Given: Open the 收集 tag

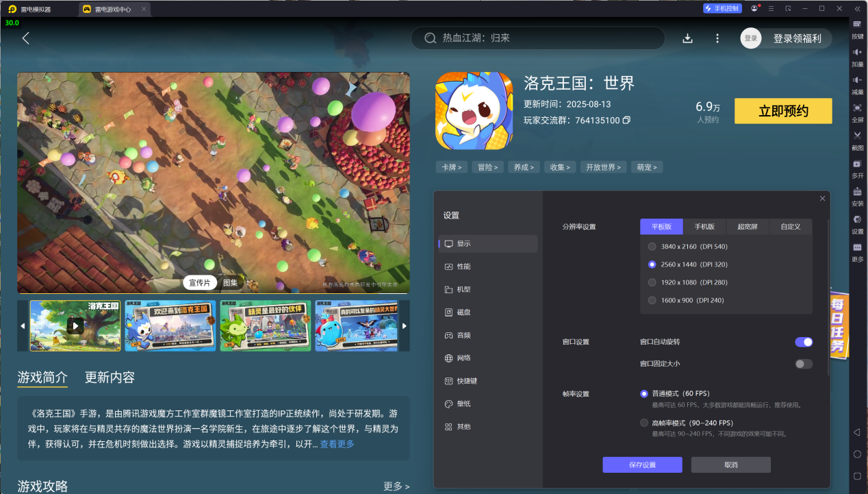Looking at the screenshot, I should coord(561,167).
